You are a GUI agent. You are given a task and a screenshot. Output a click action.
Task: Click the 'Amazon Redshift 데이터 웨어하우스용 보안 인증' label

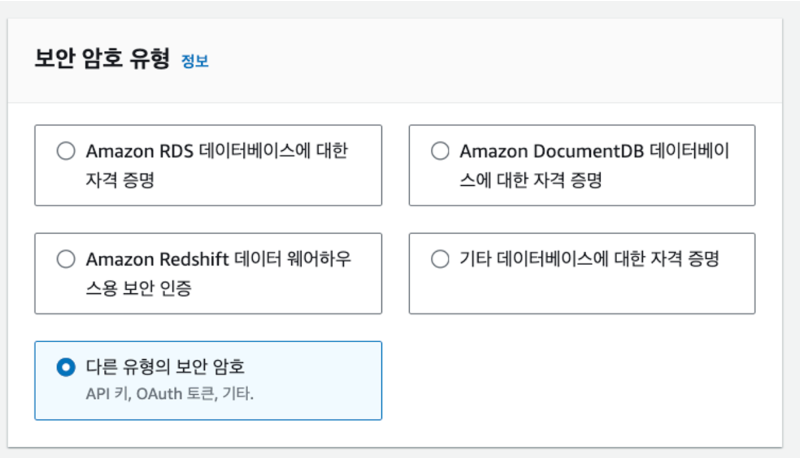218,273
